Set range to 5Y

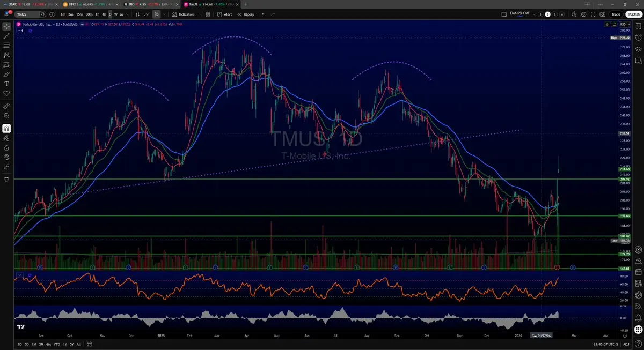72,344
